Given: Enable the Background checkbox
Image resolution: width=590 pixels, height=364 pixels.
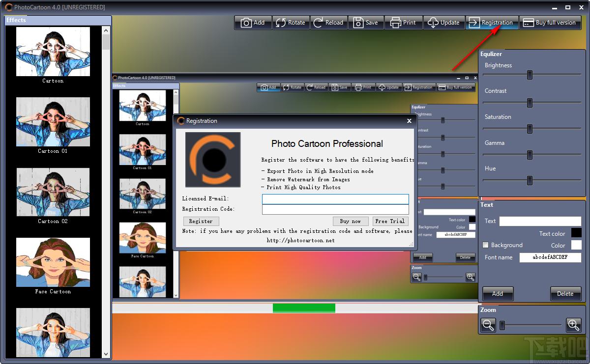Looking at the screenshot, I should click(x=486, y=245).
